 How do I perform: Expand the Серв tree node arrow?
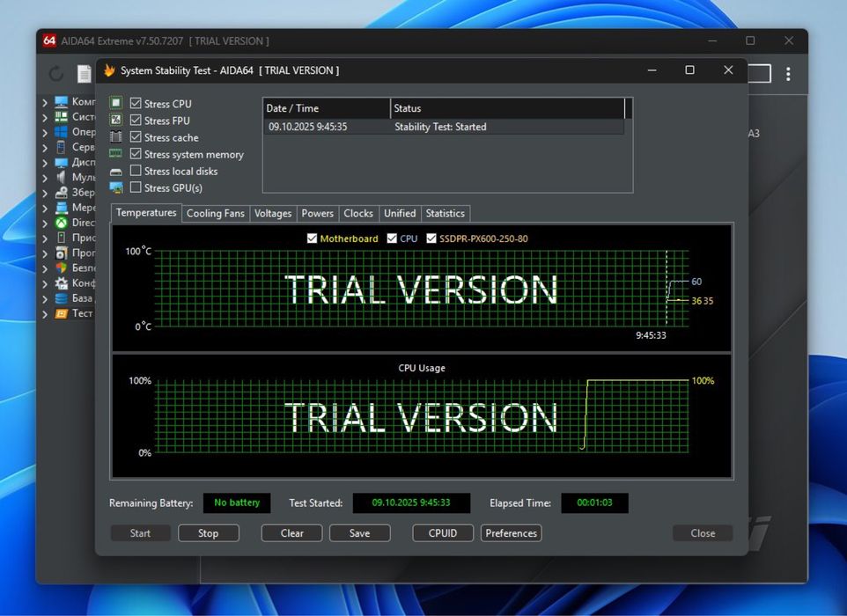[45, 147]
